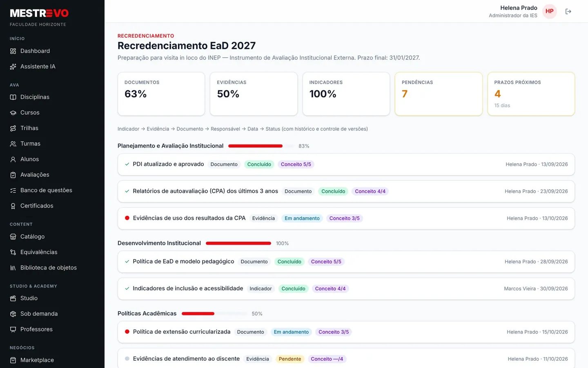Open the Indicadores 100% card
The width and height of the screenshot is (588, 368).
(346, 94)
